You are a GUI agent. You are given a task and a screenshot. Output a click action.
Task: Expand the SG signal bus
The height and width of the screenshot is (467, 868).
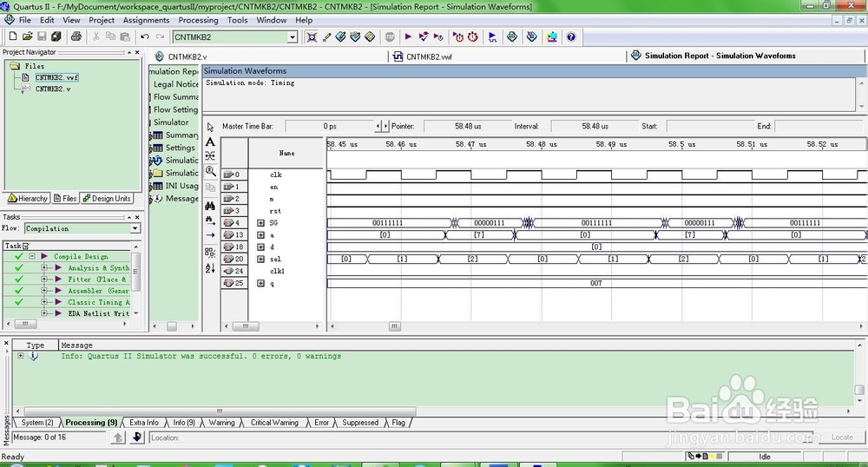click(x=260, y=223)
